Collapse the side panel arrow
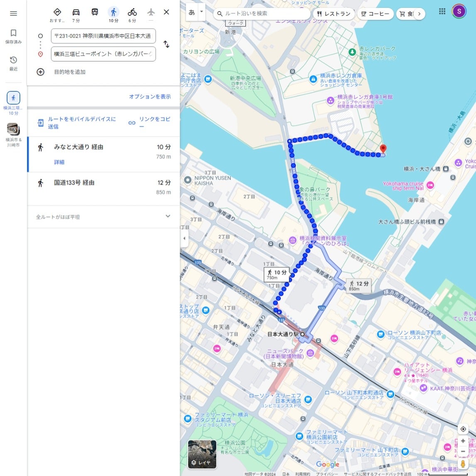 [184, 238]
